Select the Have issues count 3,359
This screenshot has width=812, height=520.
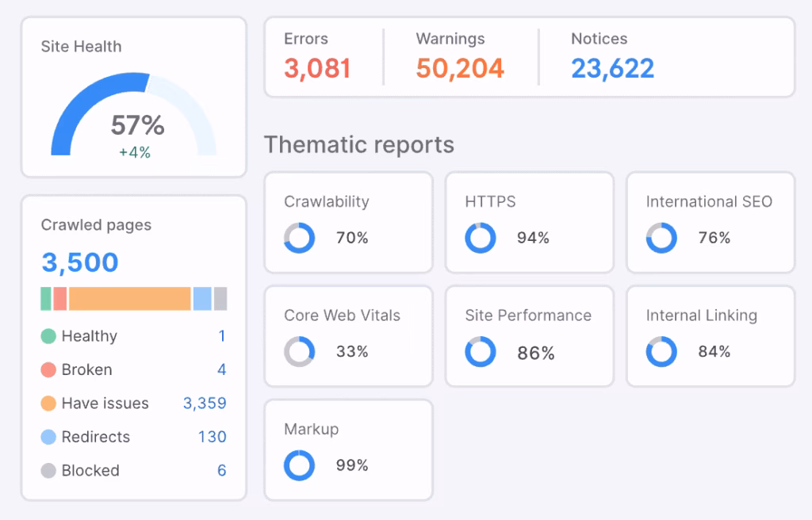click(x=205, y=403)
